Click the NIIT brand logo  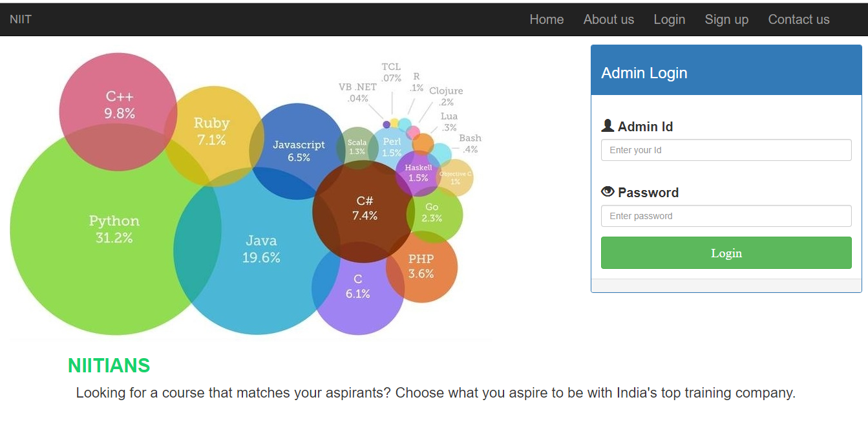point(21,19)
